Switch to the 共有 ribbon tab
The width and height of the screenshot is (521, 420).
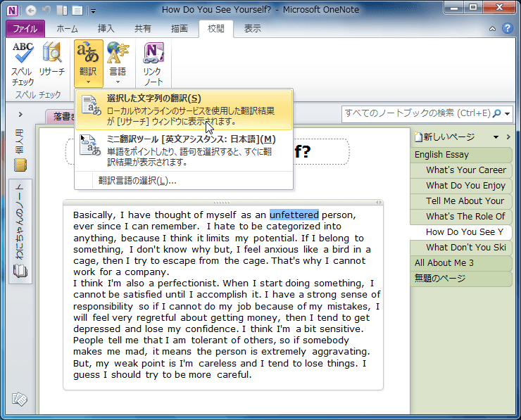[x=142, y=29]
